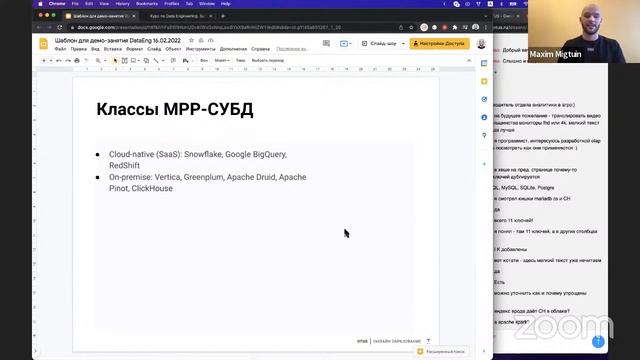Screen dimensions: 640x360
Task: Open the Bookmarks menu in macOS bar
Action: tap(147, 4)
